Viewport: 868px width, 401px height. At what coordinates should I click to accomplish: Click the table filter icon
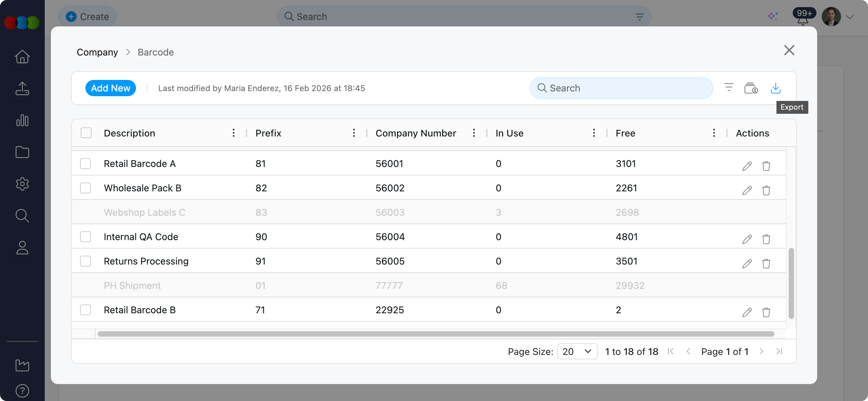point(729,87)
